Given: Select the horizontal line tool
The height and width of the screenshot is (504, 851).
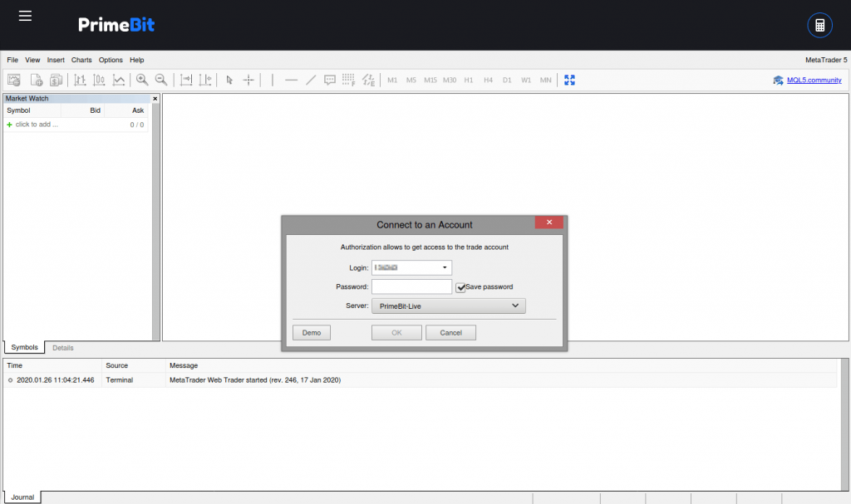Looking at the screenshot, I should tap(292, 81).
